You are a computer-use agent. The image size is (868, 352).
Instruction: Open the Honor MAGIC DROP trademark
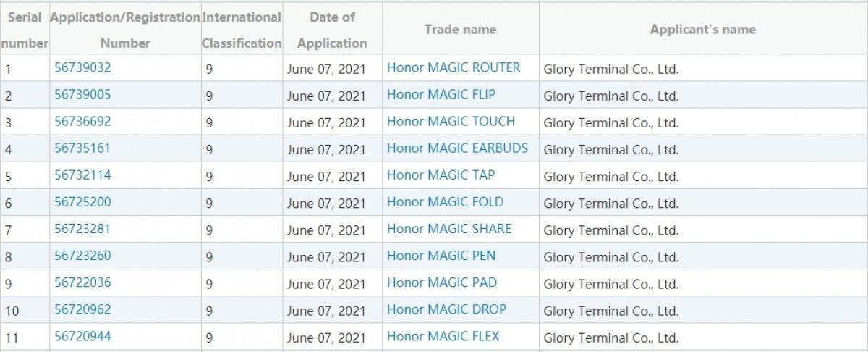point(446,309)
